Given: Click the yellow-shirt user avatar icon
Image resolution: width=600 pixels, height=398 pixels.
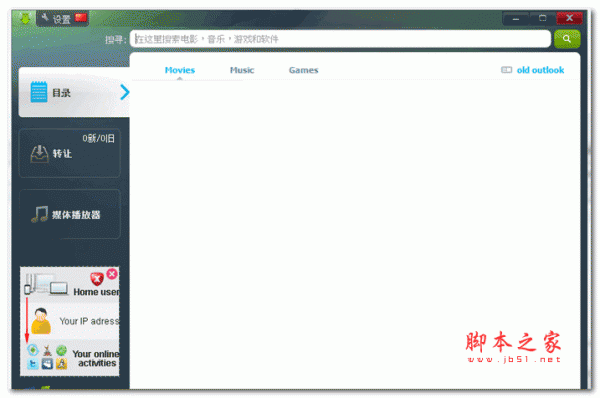Looking at the screenshot, I should [x=41, y=321].
